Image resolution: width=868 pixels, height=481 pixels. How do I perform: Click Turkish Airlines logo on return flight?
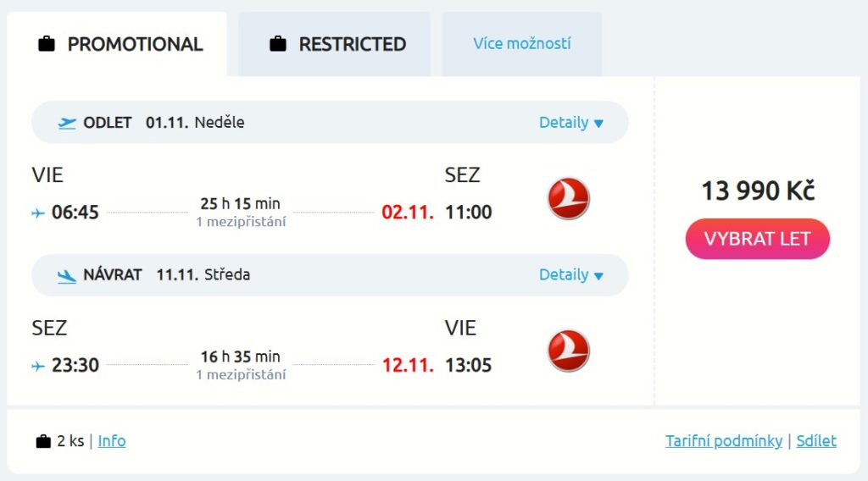568,351
